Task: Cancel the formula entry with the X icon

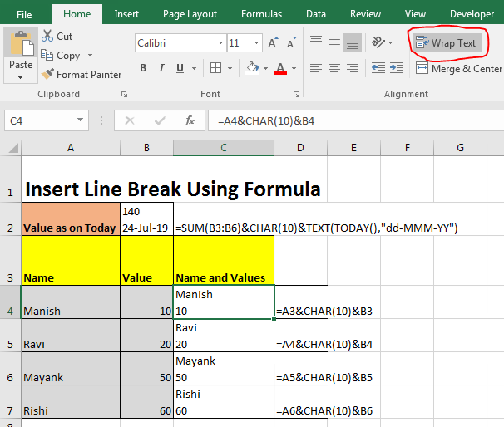Action: [130, 120]
